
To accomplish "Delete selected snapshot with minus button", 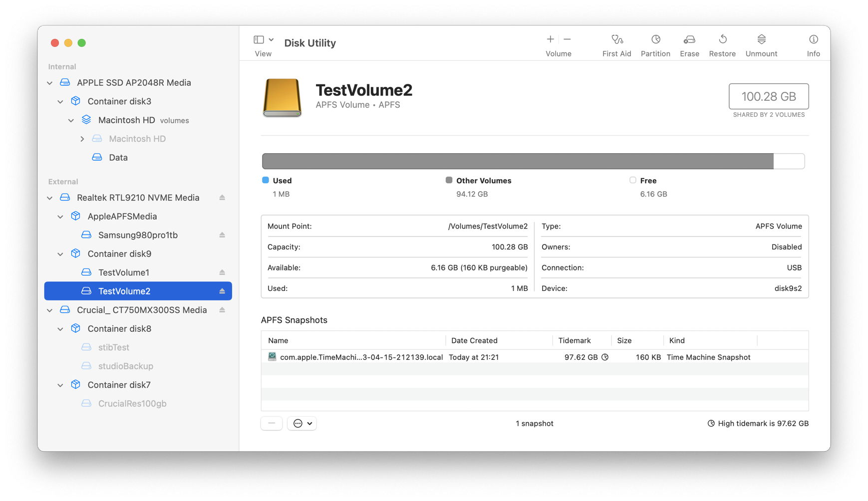I will coord(271,423).
